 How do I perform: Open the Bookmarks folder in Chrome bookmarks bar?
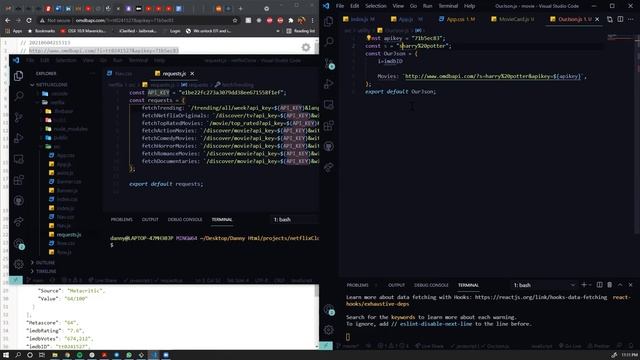click(x=41, y=31)
